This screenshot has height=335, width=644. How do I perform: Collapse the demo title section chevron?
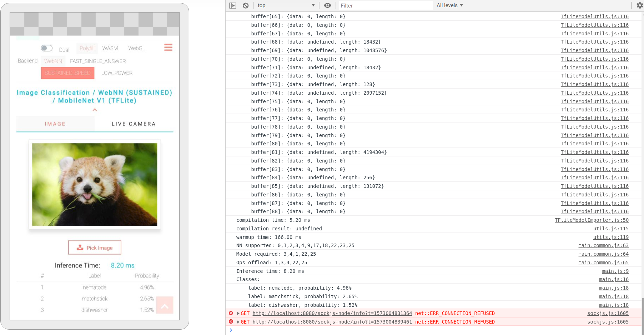(94, 110)
